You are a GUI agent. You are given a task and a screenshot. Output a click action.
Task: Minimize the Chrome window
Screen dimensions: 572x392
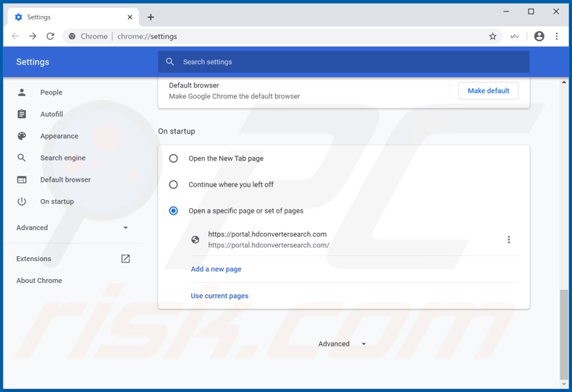pos(506,12)
